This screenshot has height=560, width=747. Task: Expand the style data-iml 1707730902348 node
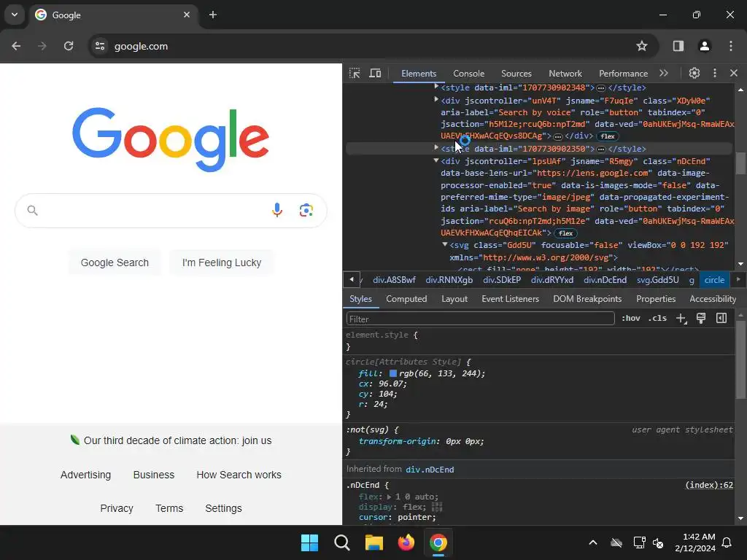(436, 87)
